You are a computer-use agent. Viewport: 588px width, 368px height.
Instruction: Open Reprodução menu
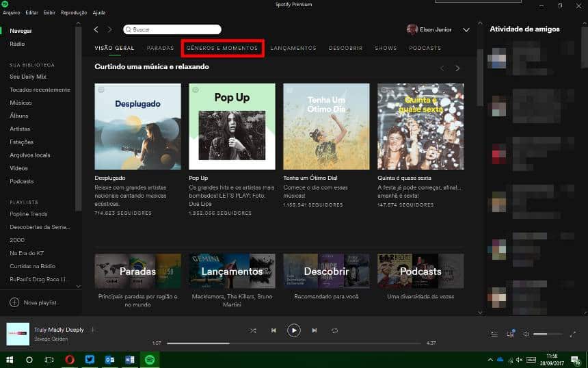tap(74, 12)
